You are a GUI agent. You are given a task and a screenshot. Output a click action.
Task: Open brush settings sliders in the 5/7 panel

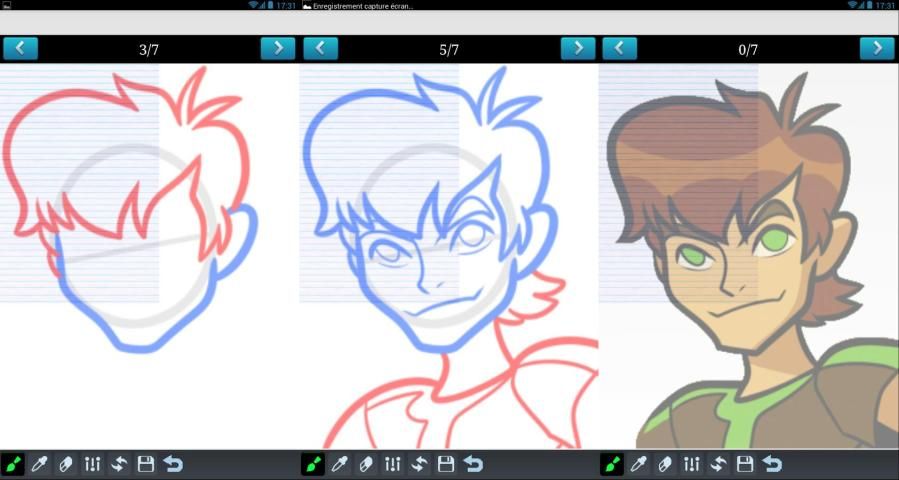point(393,464)
